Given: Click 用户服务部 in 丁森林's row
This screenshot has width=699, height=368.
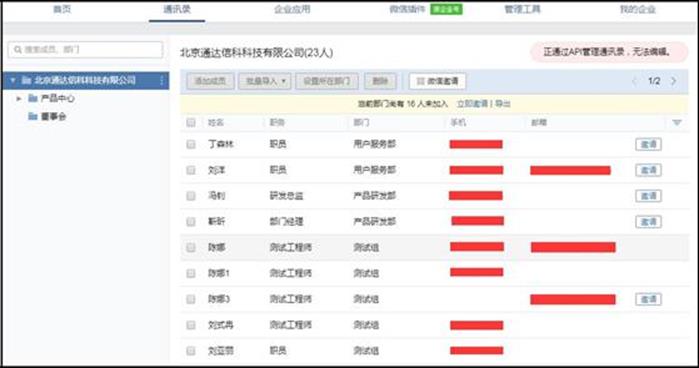Looking at the screenshot, I should coord(374,144).
